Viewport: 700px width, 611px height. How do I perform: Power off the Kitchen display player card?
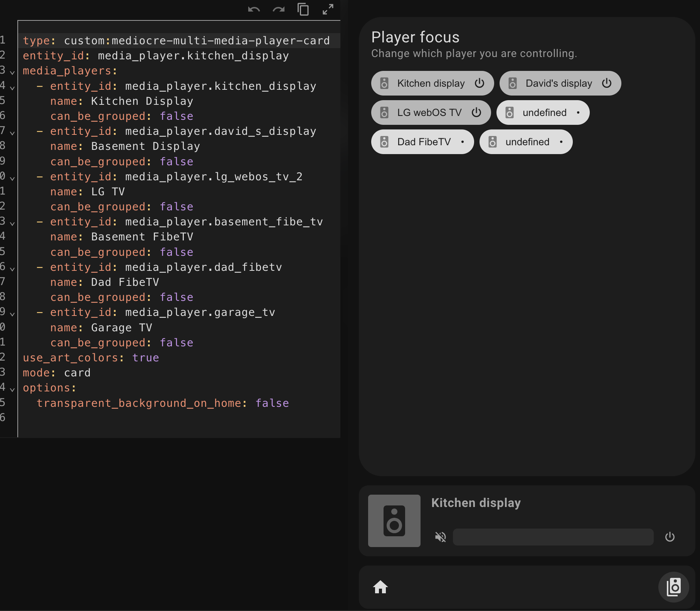click(x=670, y=537)
